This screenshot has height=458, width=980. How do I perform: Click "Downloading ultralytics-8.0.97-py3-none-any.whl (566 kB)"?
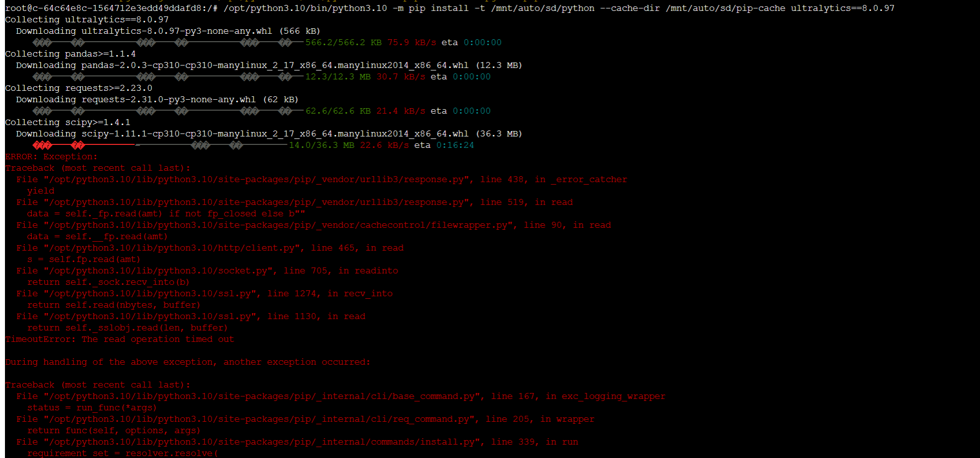pyautogui.click(x=168, y=31)
